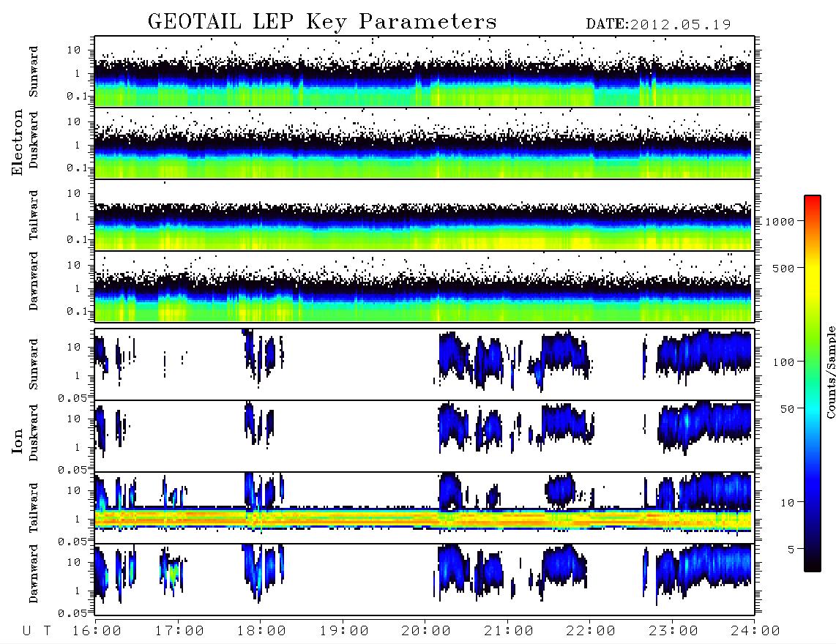Click the 500 colorbar tick value

click(x=783, y=268)
